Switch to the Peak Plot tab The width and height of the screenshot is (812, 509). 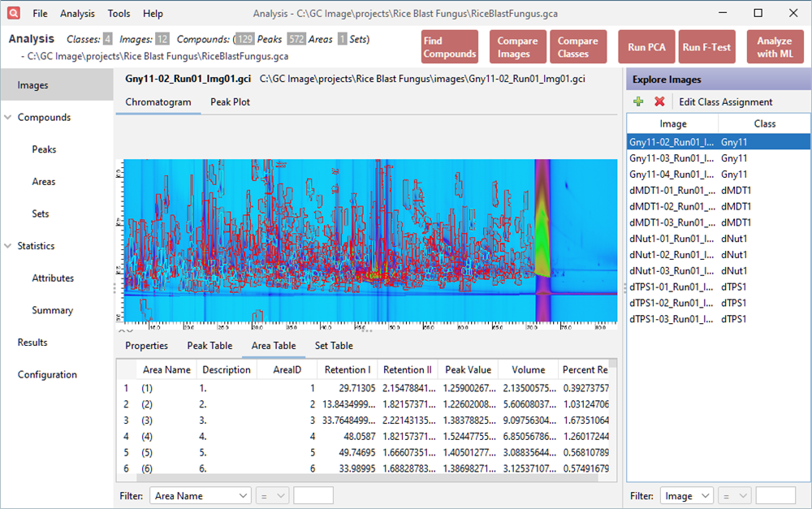230,102
